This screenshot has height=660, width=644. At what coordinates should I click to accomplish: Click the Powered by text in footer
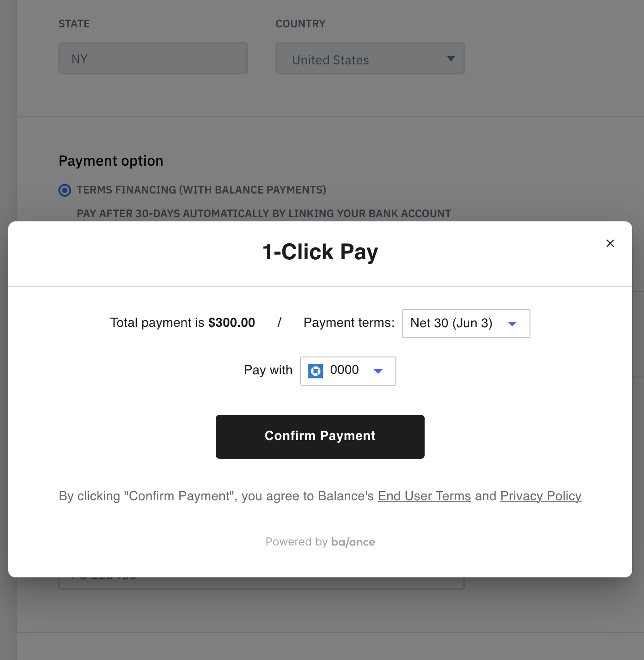296,542
